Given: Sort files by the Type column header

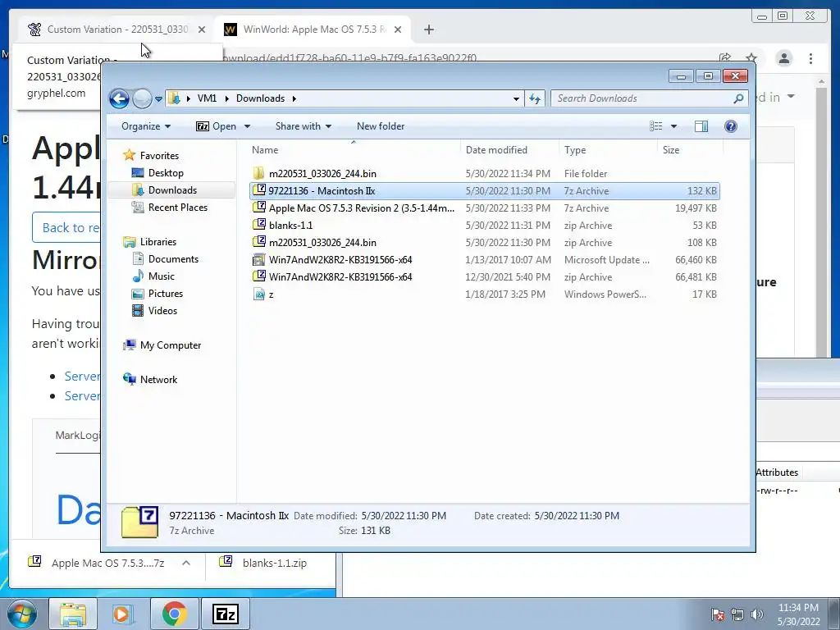Looking at the screenshot, I should tap(608, 150).
